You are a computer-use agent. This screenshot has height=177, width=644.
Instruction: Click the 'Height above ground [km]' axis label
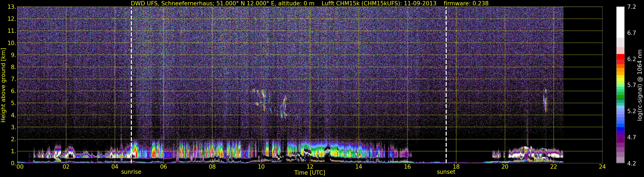pyautogui.click(x=3, y=85)
